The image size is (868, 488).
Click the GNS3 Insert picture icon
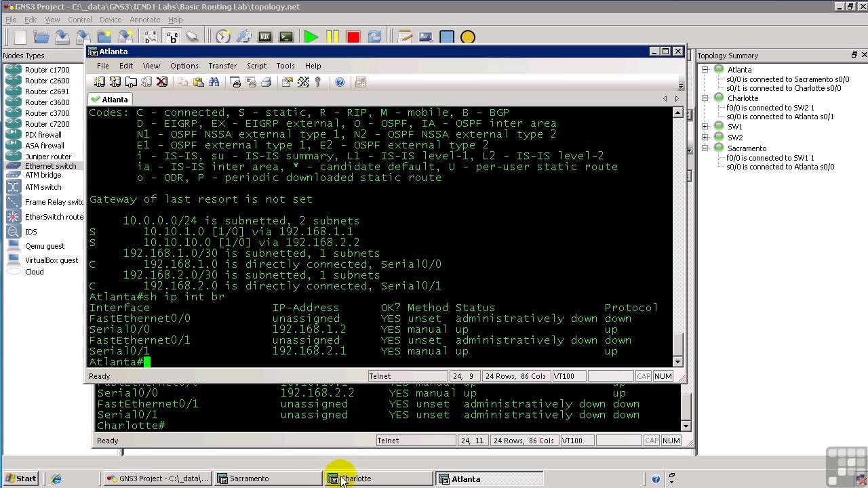(x=426, y=37)
